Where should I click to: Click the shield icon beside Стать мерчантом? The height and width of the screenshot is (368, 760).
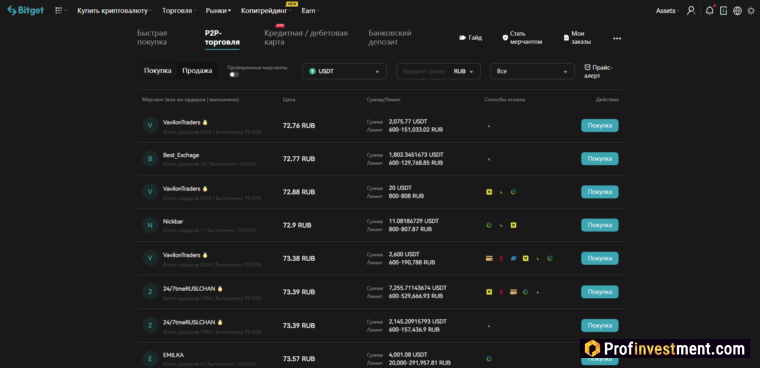(x=505, y=38)
